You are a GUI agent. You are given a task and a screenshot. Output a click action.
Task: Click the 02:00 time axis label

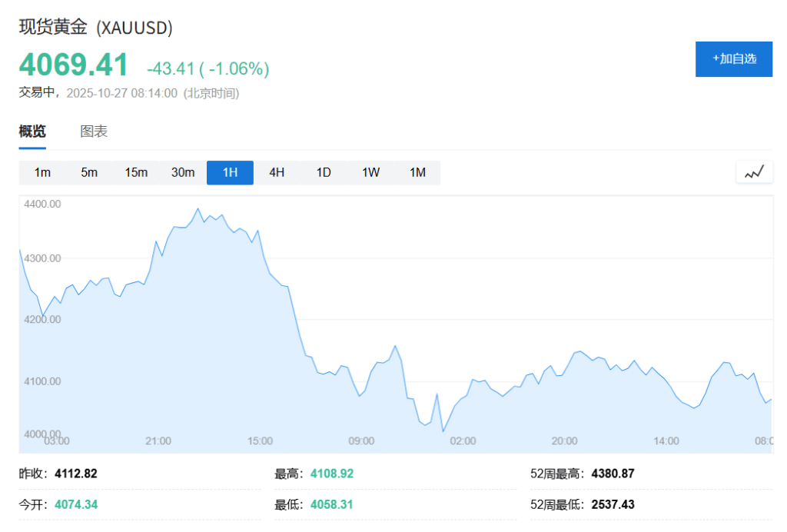pyautogui.click(x=463, y=441)
